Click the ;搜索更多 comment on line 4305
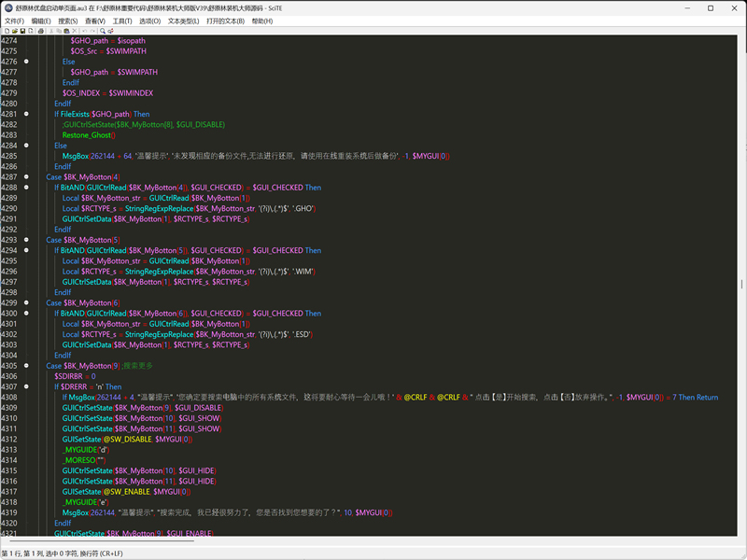 [x=137, y=365]
